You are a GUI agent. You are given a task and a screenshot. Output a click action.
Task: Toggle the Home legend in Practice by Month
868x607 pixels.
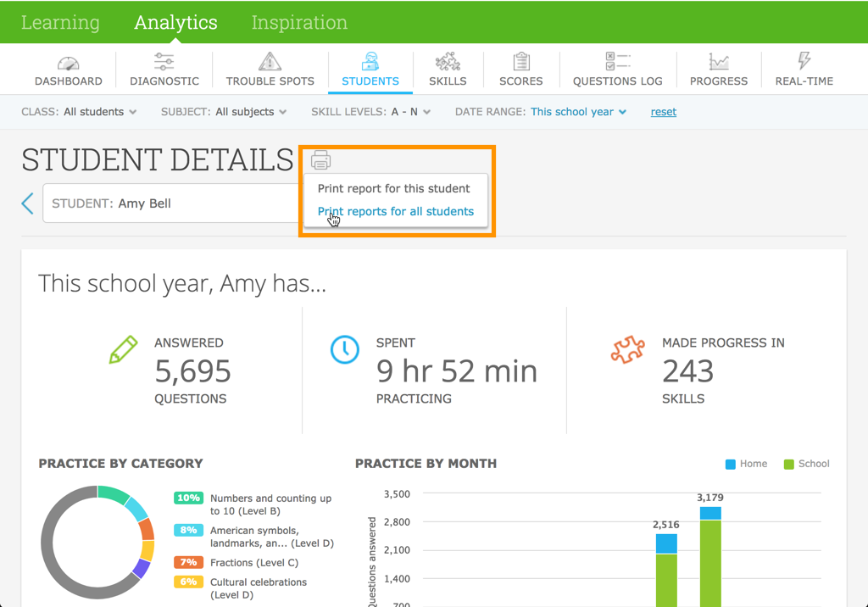click(746, 464)
